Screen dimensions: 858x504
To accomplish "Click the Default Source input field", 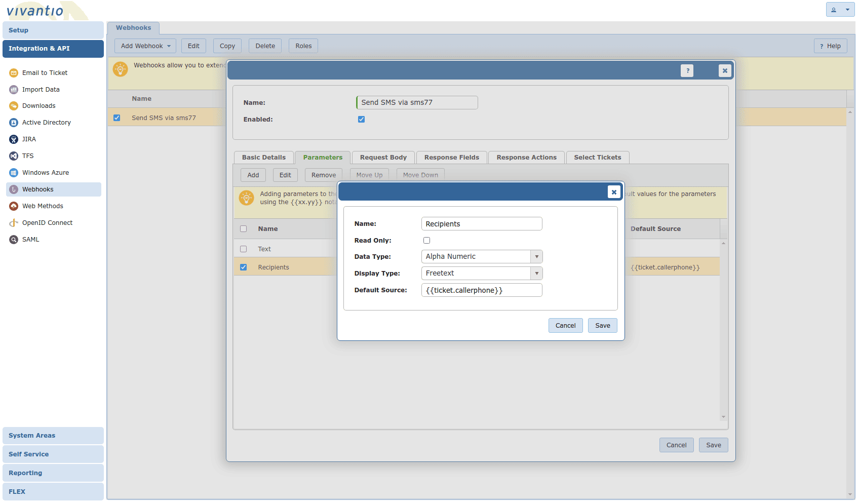I will (481, 290).
